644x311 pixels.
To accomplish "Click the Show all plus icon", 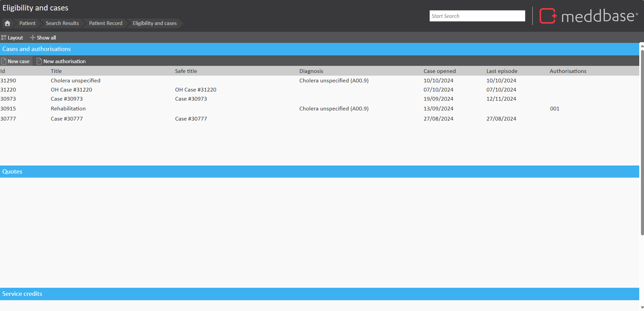I will pyautogui.click(x=32, y=37).
